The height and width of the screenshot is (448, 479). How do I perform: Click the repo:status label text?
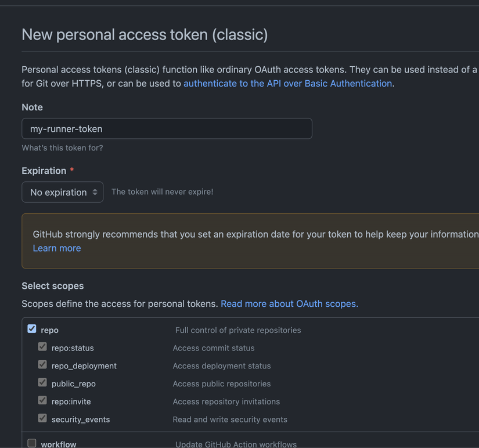[x=73, y=348]
